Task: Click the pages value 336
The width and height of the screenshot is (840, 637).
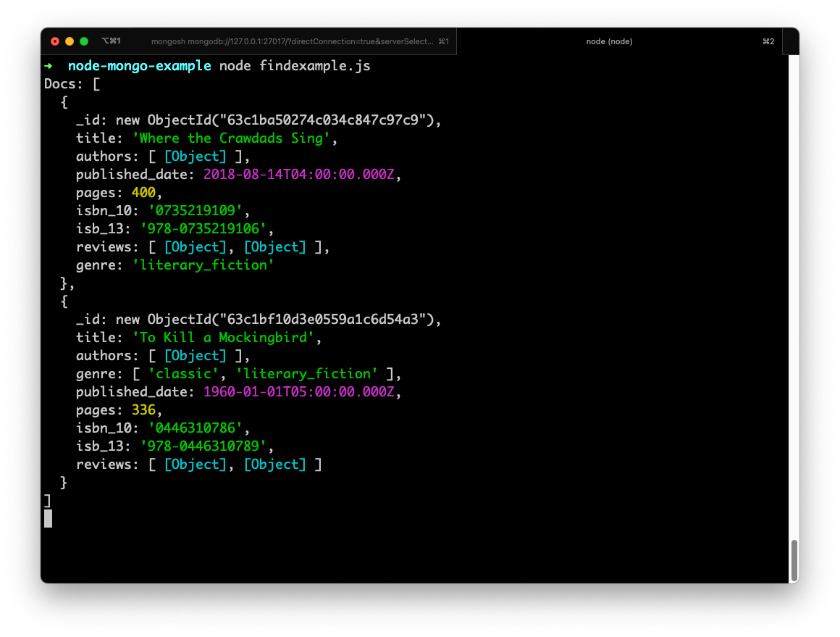Action: point(143,410)
